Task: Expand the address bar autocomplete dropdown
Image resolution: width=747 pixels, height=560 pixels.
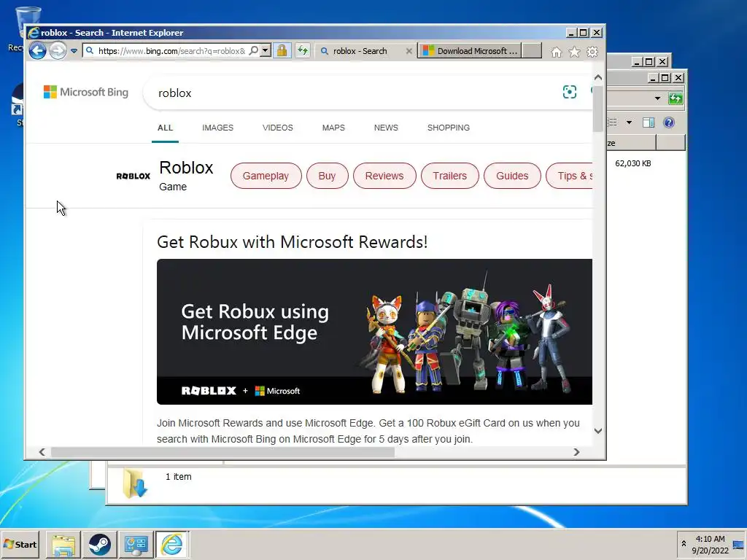Action: (266, 50)
